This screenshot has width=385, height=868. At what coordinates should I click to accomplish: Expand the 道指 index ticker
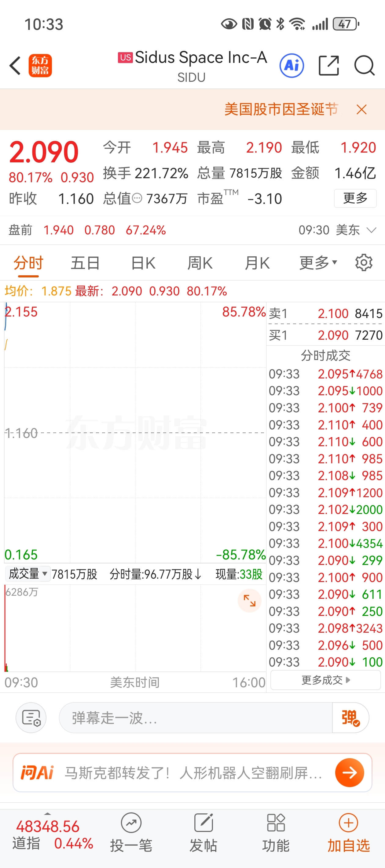point(48,814)
